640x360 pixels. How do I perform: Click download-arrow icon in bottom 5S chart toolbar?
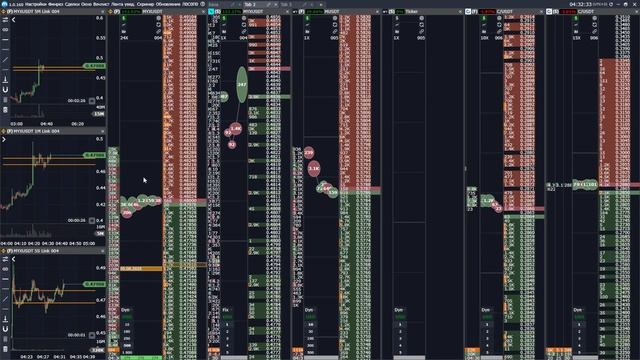point(5,319)
